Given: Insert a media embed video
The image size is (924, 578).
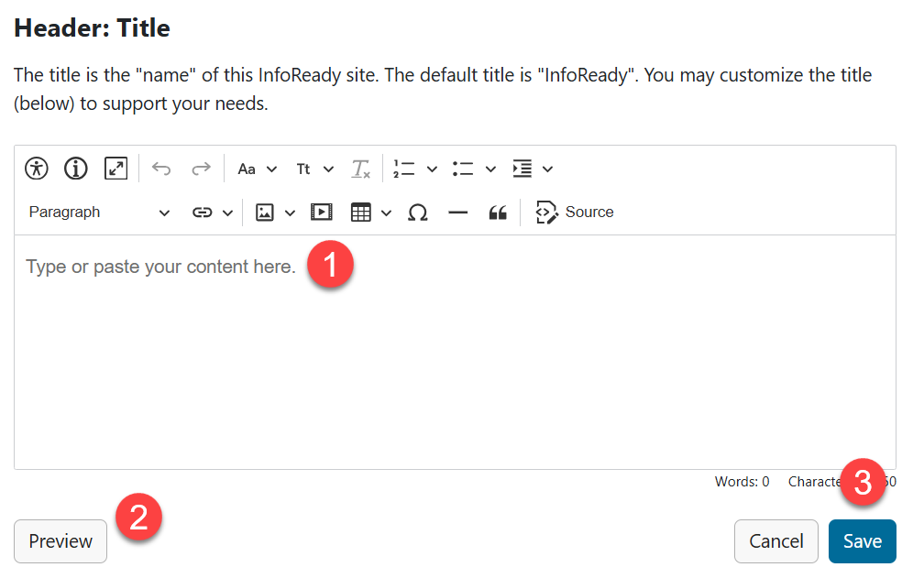Looking at the screenshot, I should (x=321, y=212).
